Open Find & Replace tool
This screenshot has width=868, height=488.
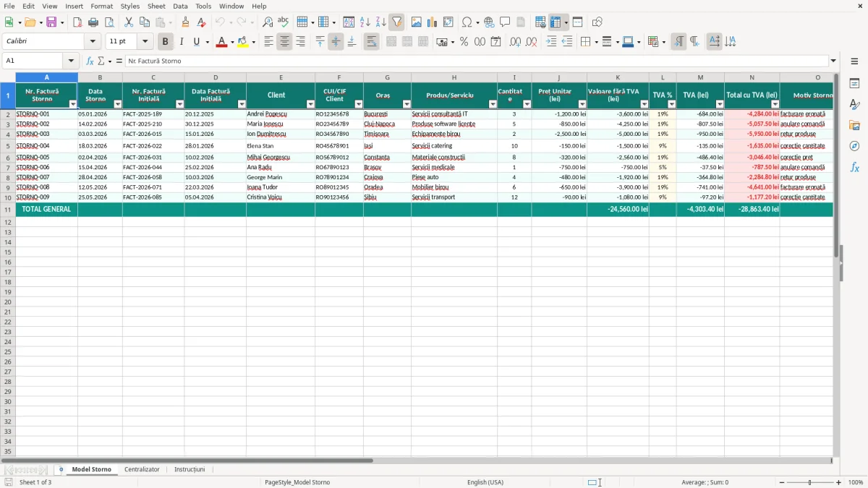click(x=268, y=22)
